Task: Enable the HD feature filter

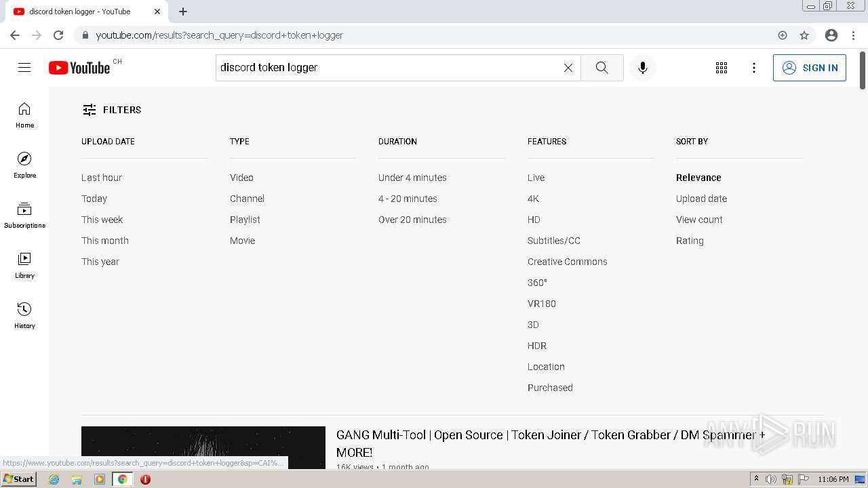Action: [534, 220]
